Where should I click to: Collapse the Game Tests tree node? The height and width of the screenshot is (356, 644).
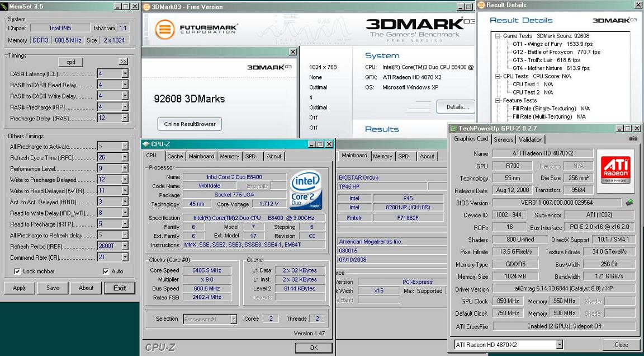pyautogui.click(x=498, y=36)
